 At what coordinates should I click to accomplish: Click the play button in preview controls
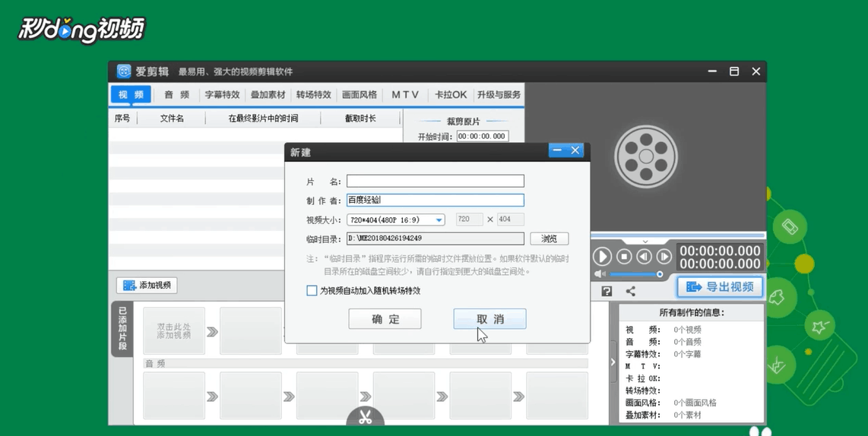tap(602, 257)
